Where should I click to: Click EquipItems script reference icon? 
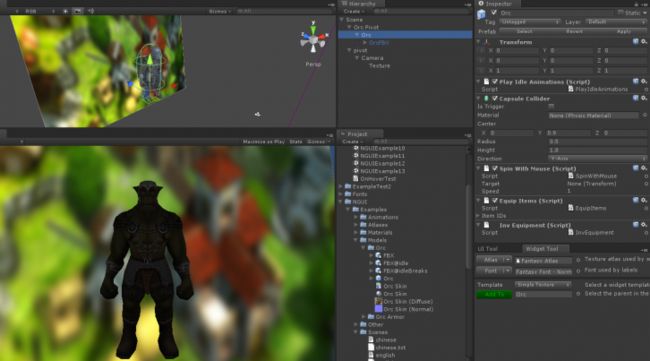click(x=571, y=208)
